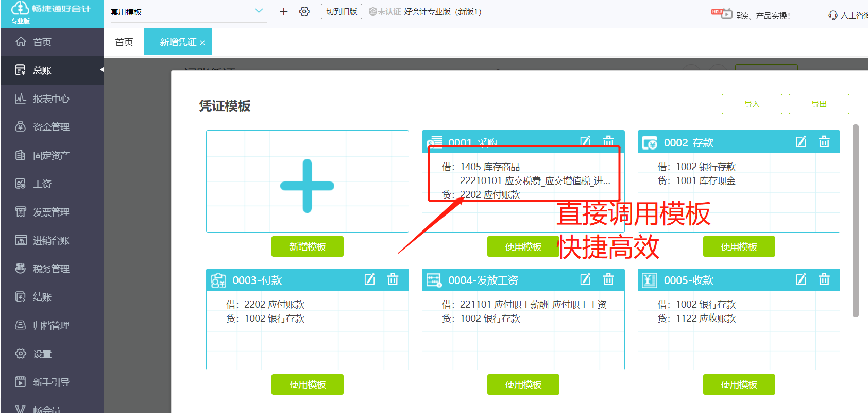Edit the 0003-付款 template
868x413 pixels.
[x=370, y=279]
